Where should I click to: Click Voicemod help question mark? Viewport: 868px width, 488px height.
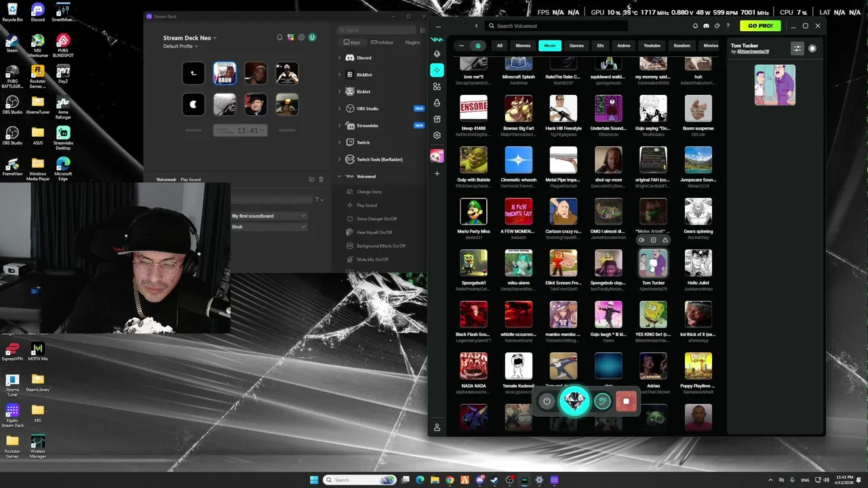pos(728,26)
